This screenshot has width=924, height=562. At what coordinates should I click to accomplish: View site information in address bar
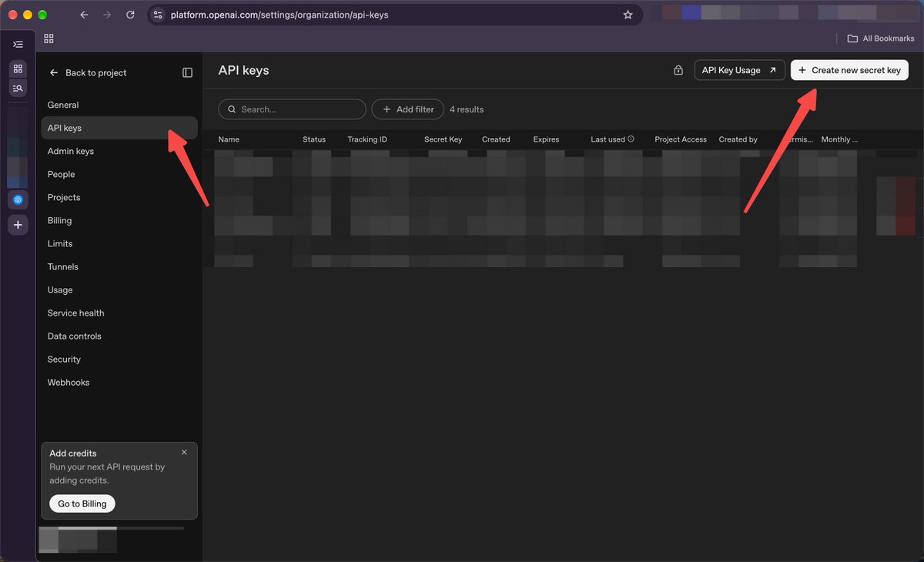click(x=158, y=15)
